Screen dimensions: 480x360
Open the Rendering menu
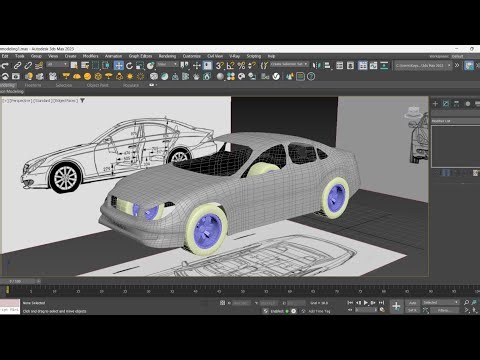(167, 56)
